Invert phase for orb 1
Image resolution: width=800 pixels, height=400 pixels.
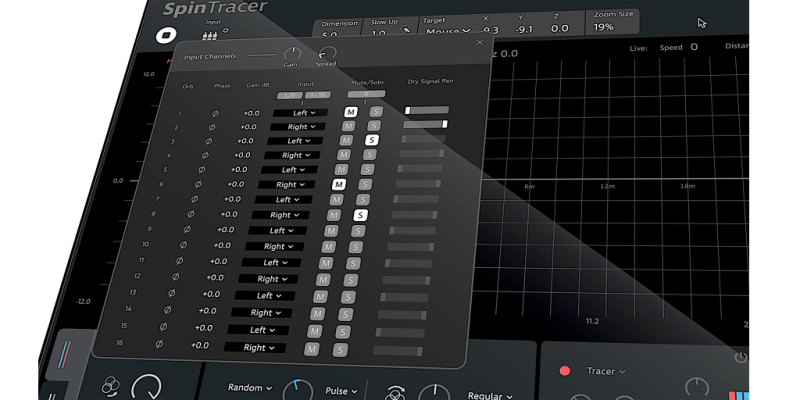point(215,113)
